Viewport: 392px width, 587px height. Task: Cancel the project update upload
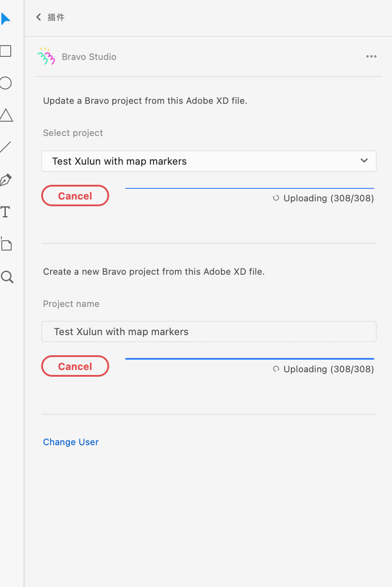tap(75, 196)
